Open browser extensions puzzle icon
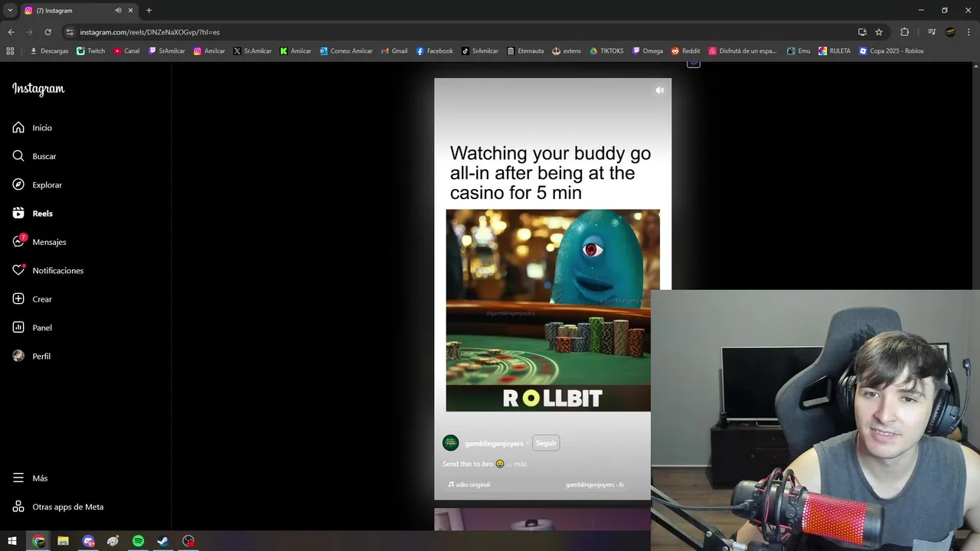 (904, 32)
